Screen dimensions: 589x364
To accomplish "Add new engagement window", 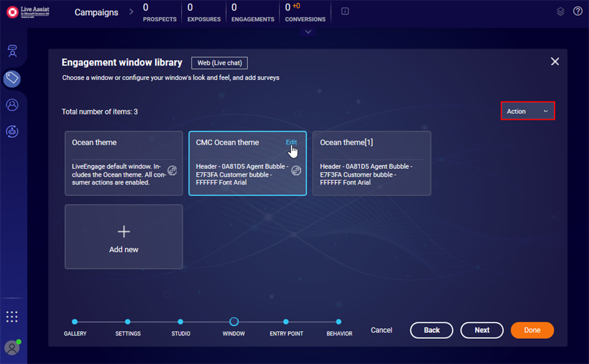I will 124,237.
